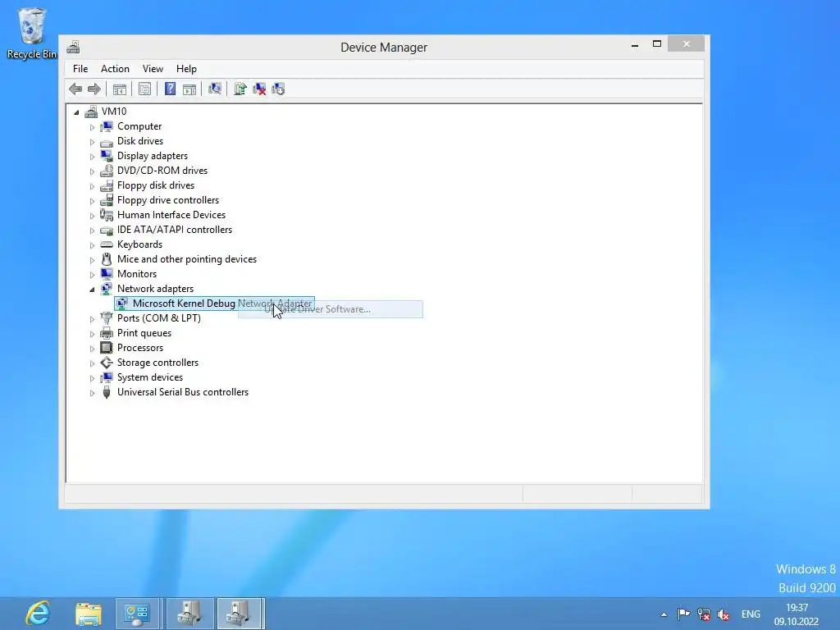Open the File menu
This screenshot has width=840, height=630.
(80, 69)
